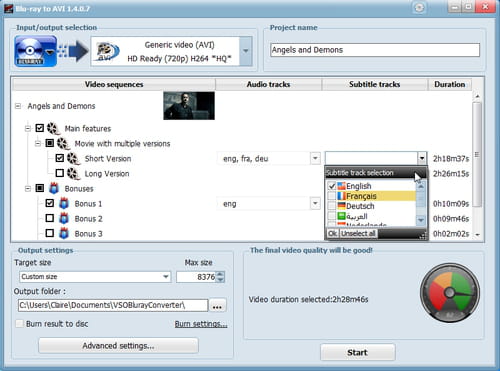Click the subtitle list scroll up arrow
This screenshot has height=371, width=500.
tap(421, 186)
